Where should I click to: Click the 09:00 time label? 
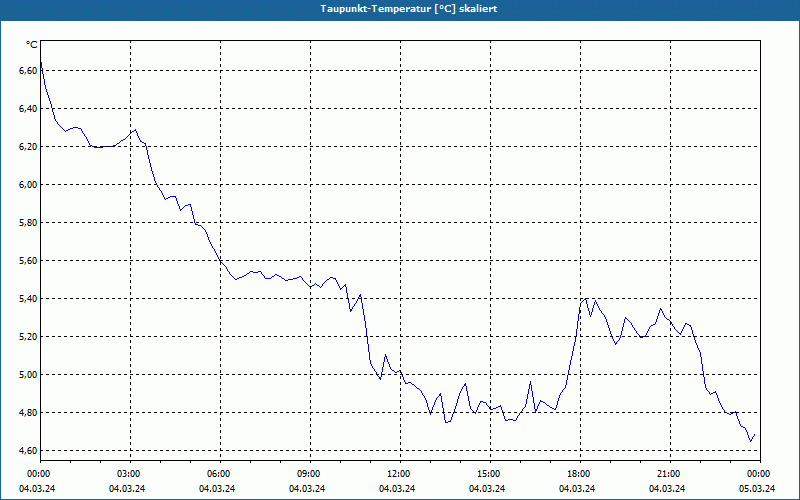coord(310,474)
